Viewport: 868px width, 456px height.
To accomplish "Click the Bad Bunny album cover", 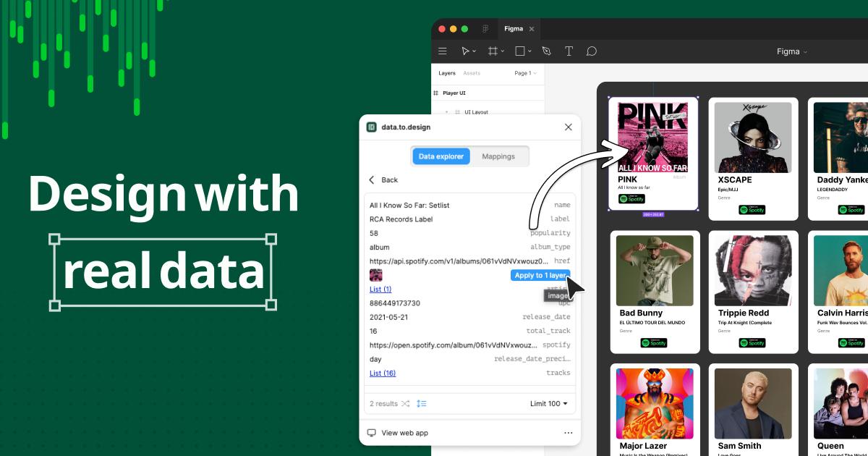I will click(x=655, y=271).
